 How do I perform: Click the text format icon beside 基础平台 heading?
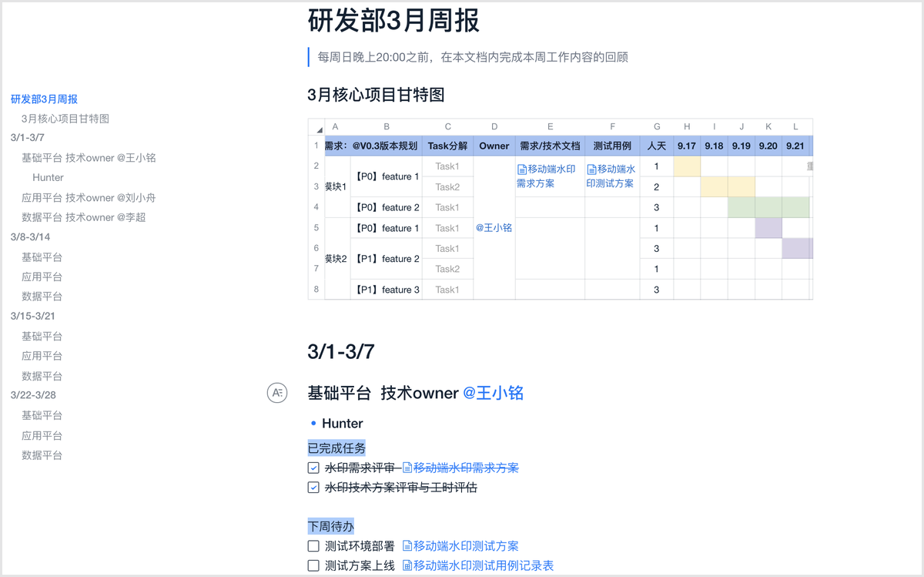pos(277,393)
